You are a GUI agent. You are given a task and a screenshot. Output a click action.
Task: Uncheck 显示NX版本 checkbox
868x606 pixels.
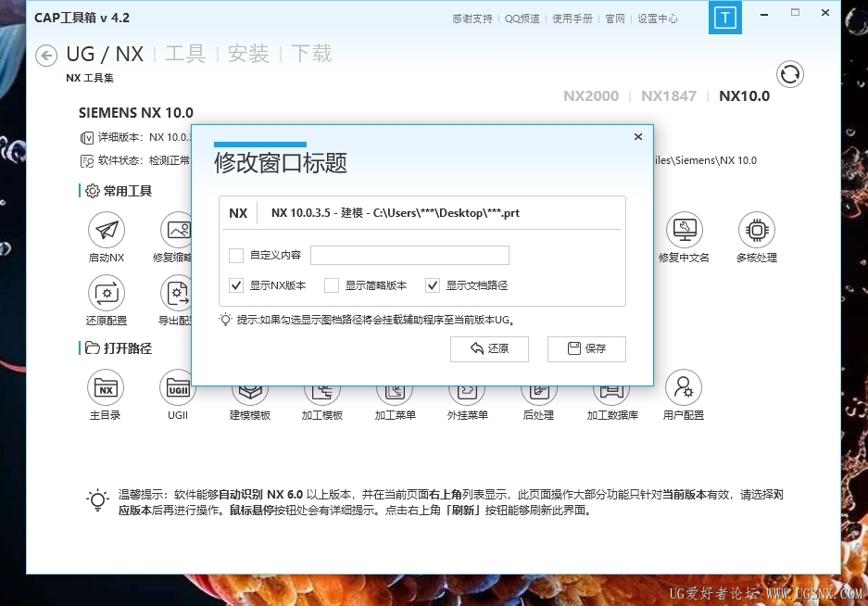(x=236, y=285)
